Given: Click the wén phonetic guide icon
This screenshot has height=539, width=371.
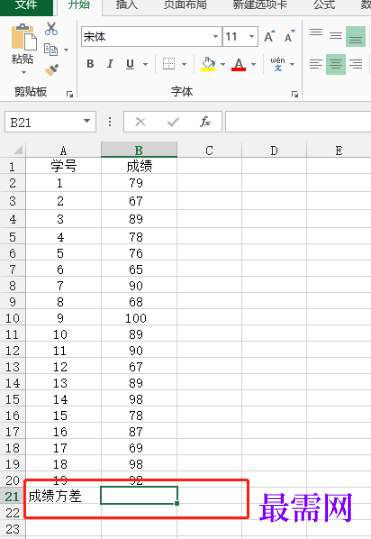Looking at the screenshot, I should coord(277,64).
